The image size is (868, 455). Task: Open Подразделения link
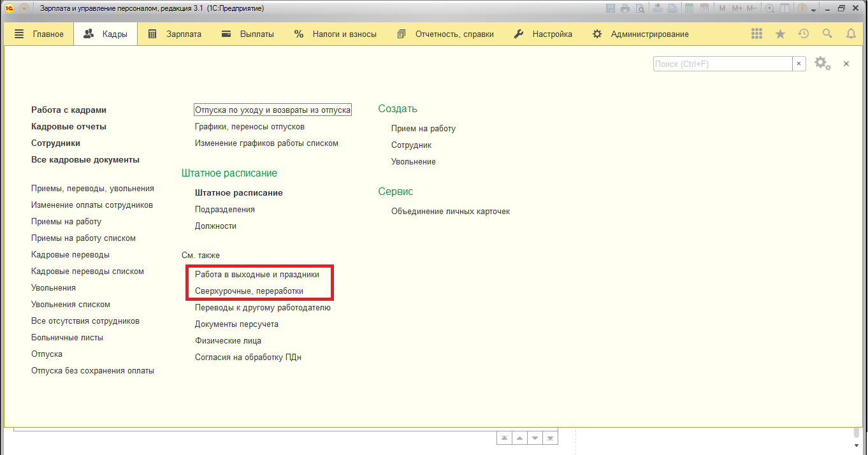point(225,209)
